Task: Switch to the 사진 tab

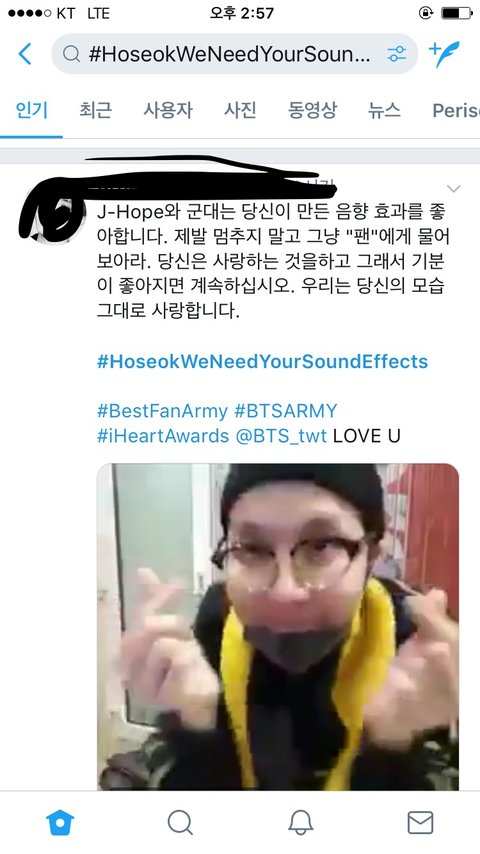Action: [240, 110]
